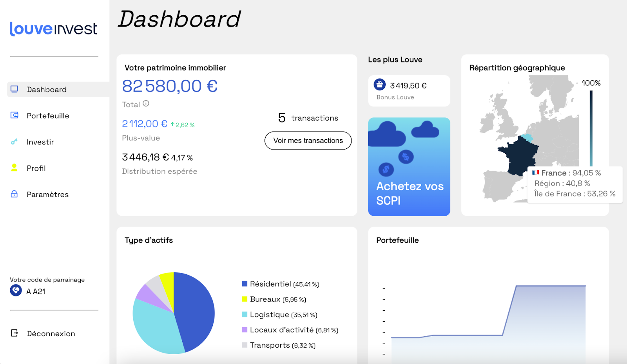Viewport: 627px width, 364px height.
Task: Click the 'Distribution espérée' label
Action: pos(159,171)
